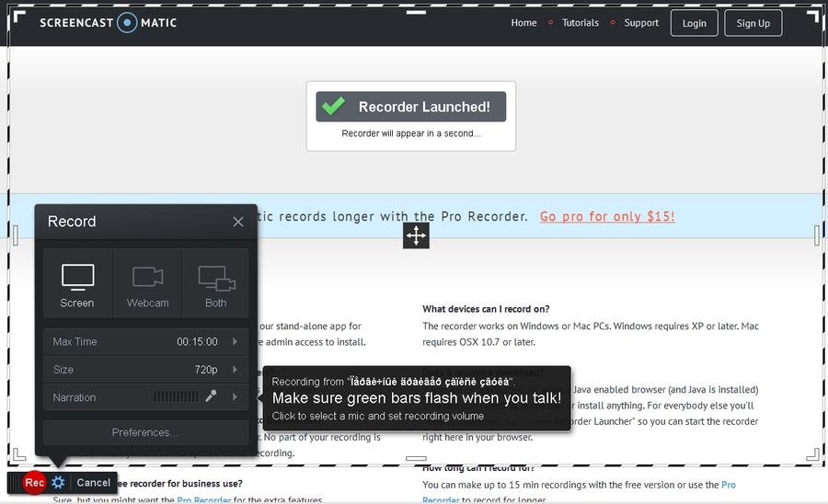This screenshot has height=504, width=828.
Task: Click the bottom-left corner frame handle
Action: (x=19, y=453)
